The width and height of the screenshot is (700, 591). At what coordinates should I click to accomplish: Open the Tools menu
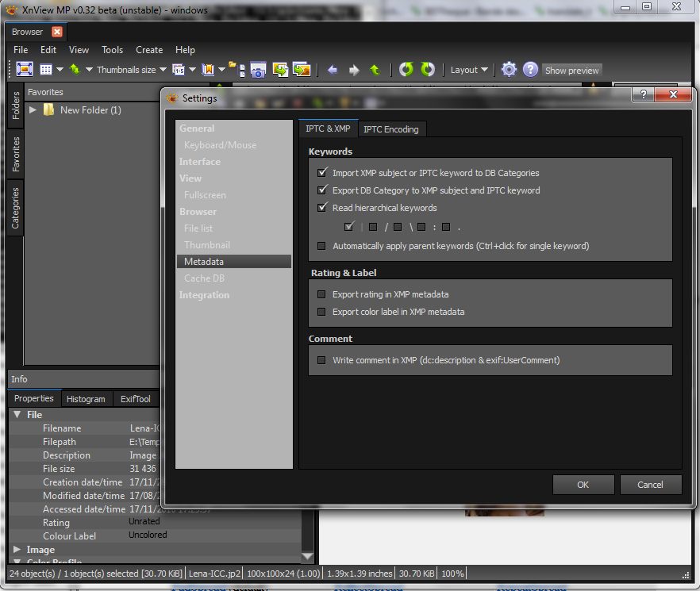tap(112, 49)
